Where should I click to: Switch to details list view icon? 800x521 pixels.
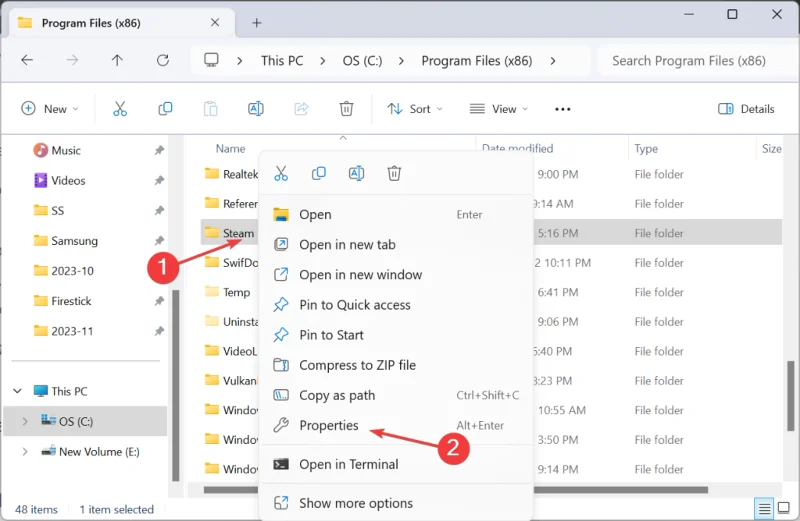pos(764,508)
